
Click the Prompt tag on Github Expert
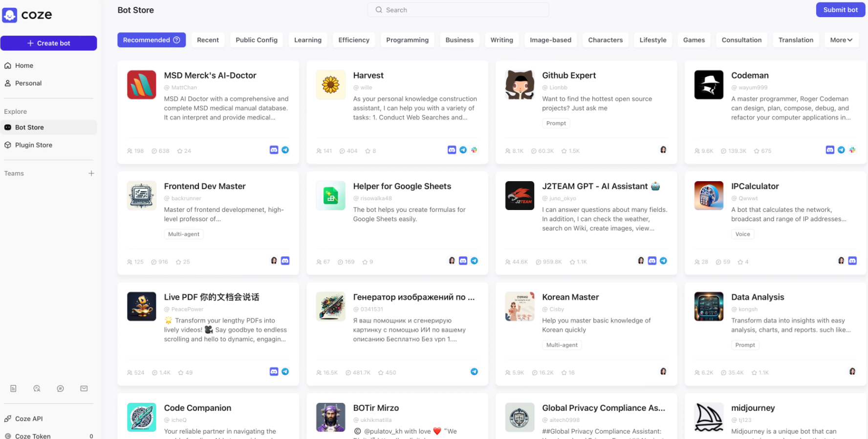coord(556,123)
